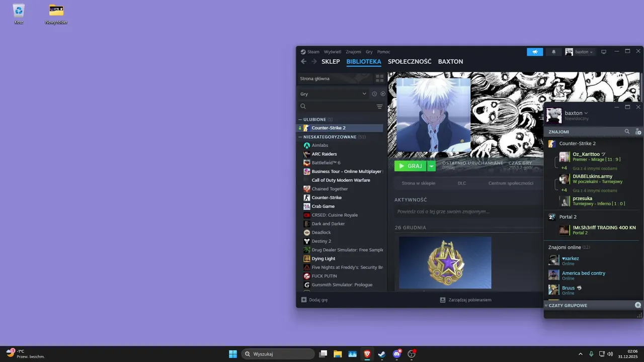
Task: Click the Deadlock game icon in library
Action: pyautogui.click(x=307, y=232)
